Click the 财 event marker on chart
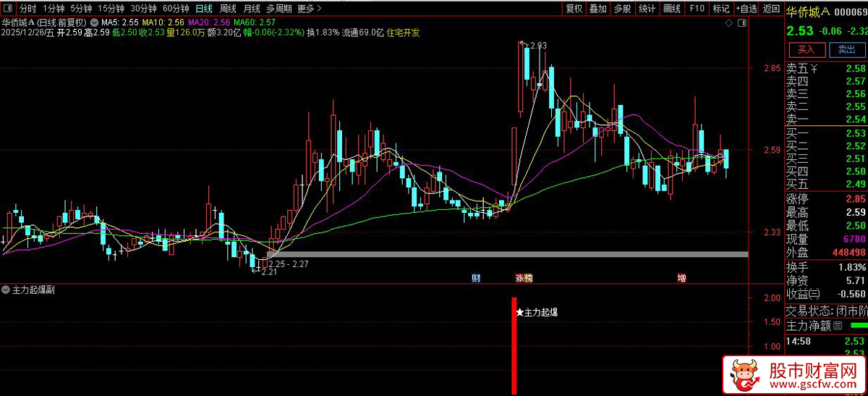 (x=476, y=278)
